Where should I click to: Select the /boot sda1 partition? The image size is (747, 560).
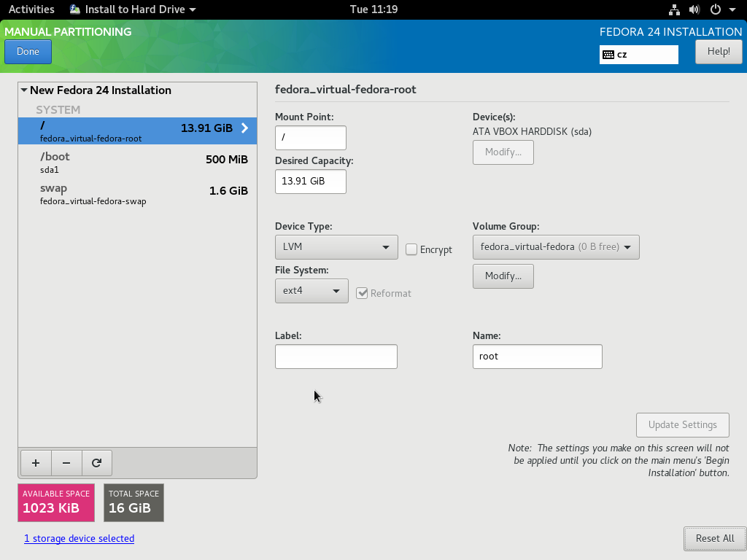tap(137, 163)
